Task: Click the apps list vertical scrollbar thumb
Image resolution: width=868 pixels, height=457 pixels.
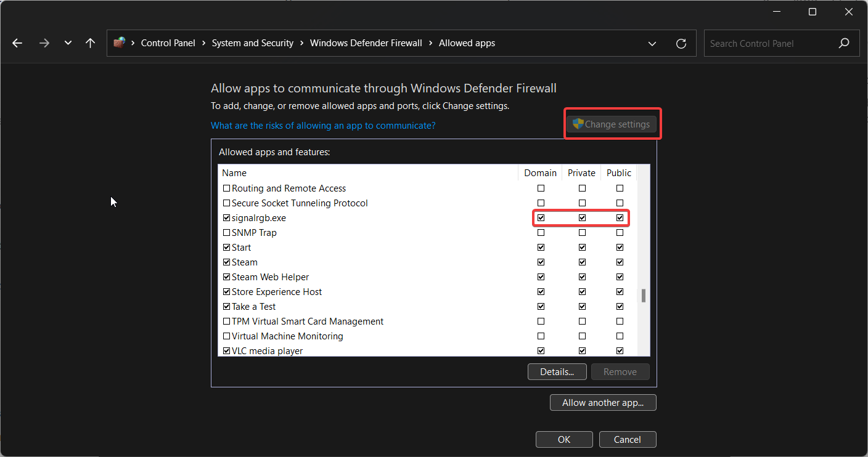Action: 644,296
